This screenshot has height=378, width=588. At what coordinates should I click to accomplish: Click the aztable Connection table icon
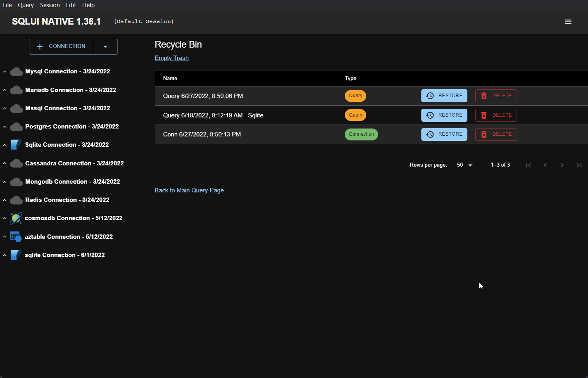click(16, 237)
